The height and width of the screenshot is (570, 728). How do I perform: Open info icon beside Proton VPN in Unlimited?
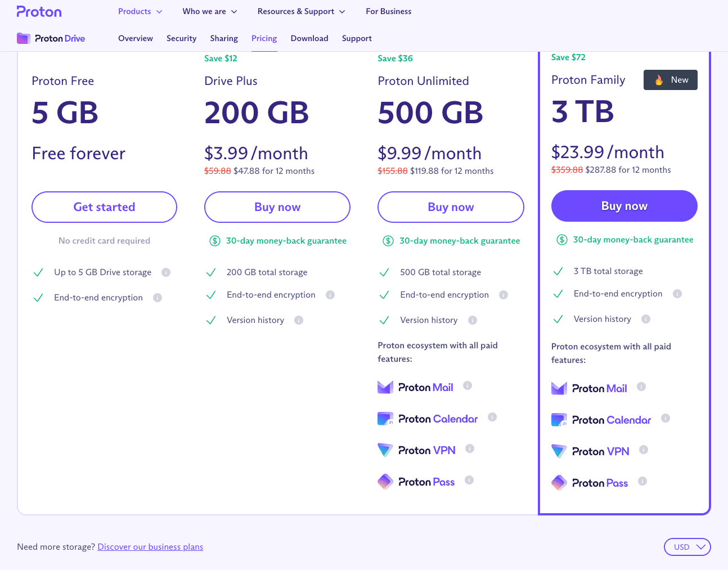point(470,448)
